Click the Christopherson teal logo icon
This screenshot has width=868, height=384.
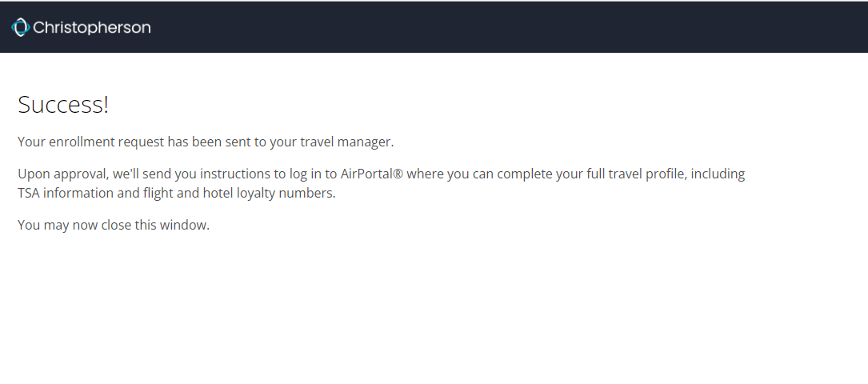[21, 27]
